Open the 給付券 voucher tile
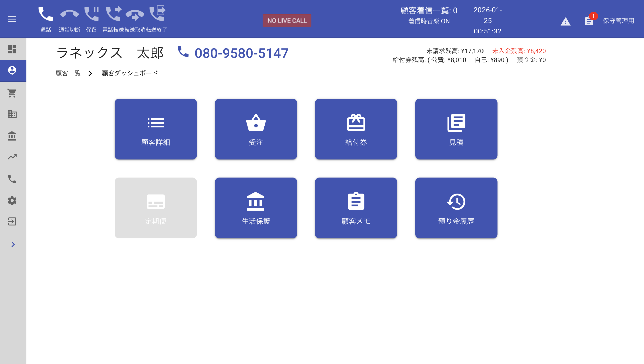 point(356,129)
